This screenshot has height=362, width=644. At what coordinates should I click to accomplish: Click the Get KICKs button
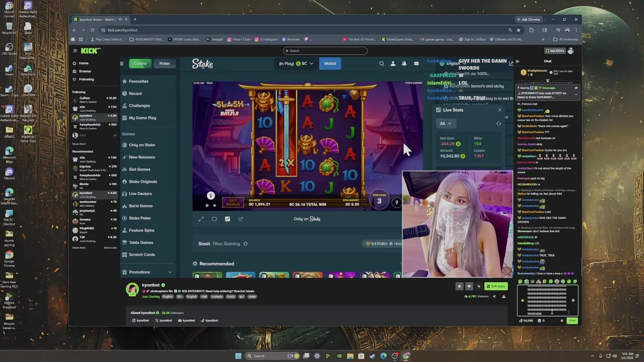[x=555, y=51]
